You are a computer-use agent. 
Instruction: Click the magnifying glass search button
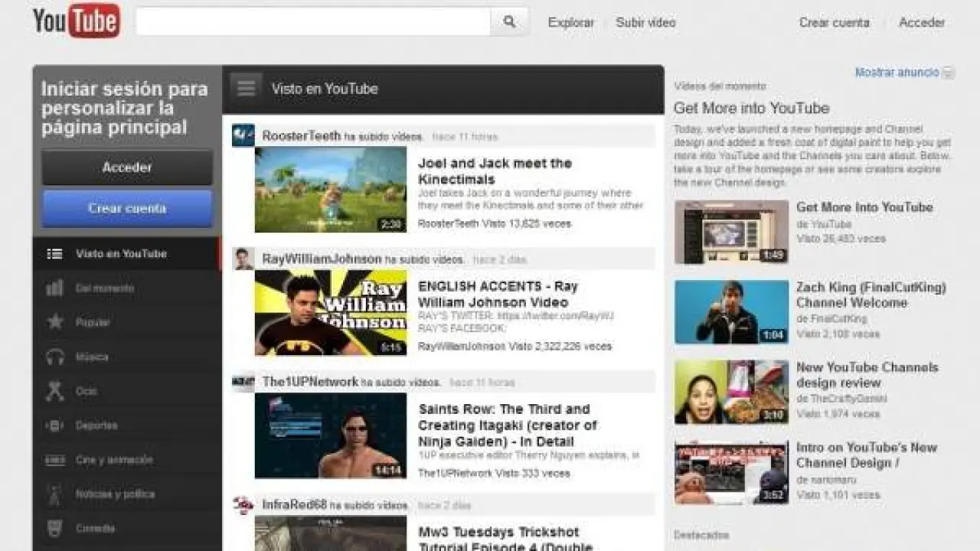(509, 22)
